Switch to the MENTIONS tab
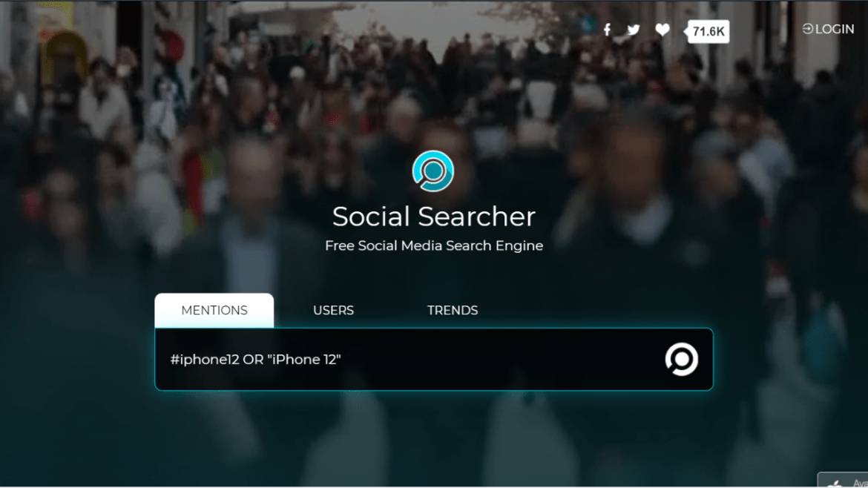The height and width of the screenshot is (488, 868). (214, 311)
